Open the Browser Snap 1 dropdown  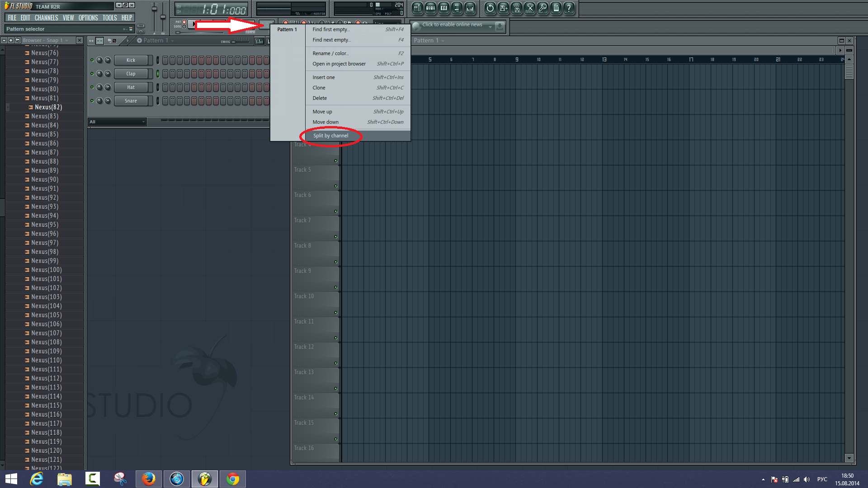67,41
